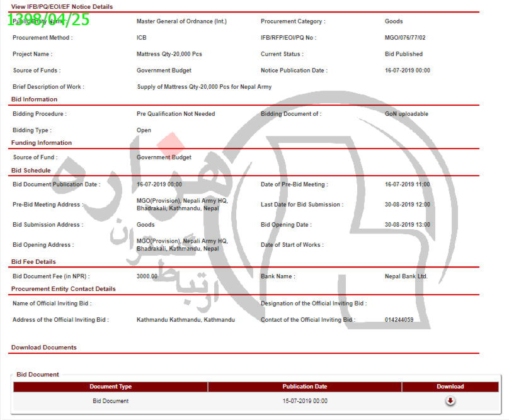Click the Procurement Entity Contact Details heading
Image resolution: width=509 pixels, height=420 pixels.
point(63,289)
